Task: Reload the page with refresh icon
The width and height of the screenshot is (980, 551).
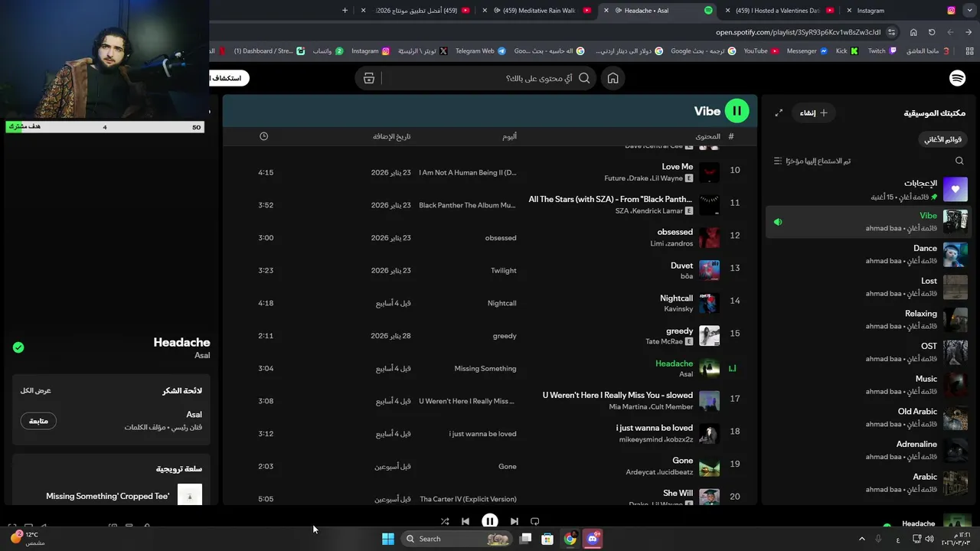Action: [x=932, y=32]
